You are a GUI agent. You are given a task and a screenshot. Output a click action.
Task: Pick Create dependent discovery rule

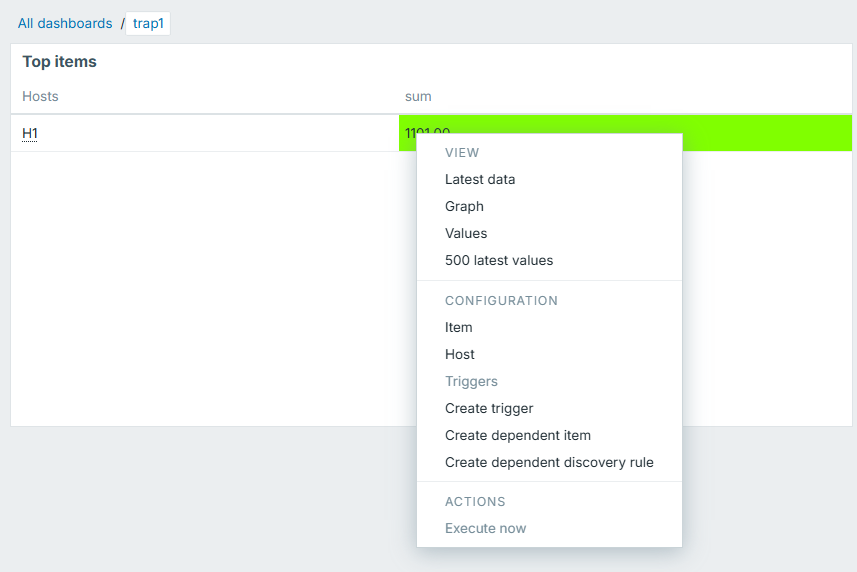(549, 463)
